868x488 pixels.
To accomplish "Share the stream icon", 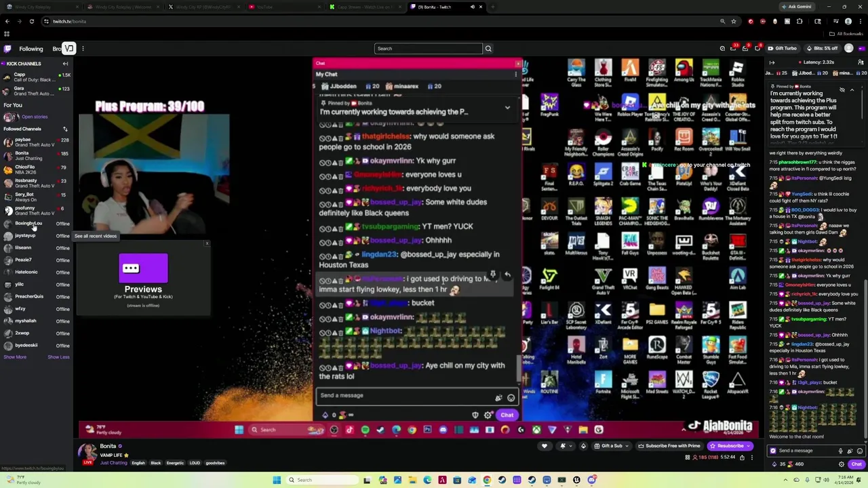I will 742,457.
